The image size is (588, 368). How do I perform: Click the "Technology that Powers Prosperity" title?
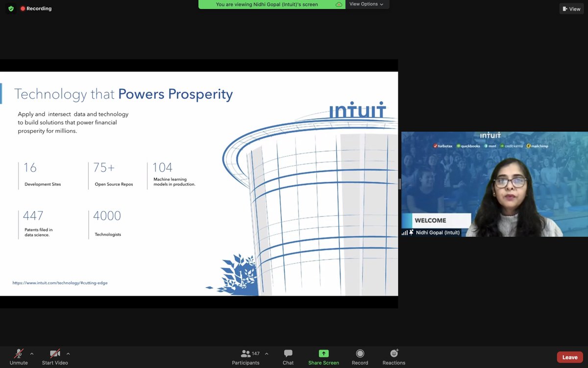click(123, 94)
